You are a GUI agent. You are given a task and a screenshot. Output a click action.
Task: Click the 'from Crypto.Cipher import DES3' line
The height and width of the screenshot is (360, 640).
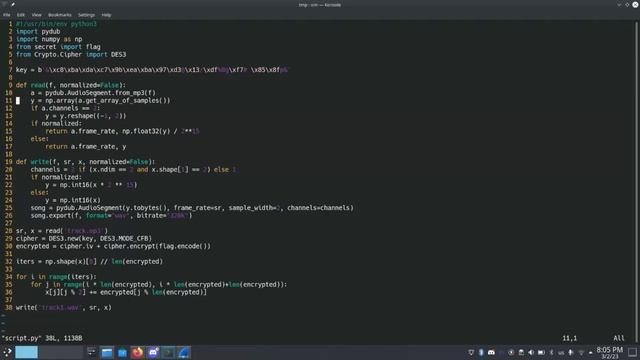pyautogui.click(x=71, y=54)
